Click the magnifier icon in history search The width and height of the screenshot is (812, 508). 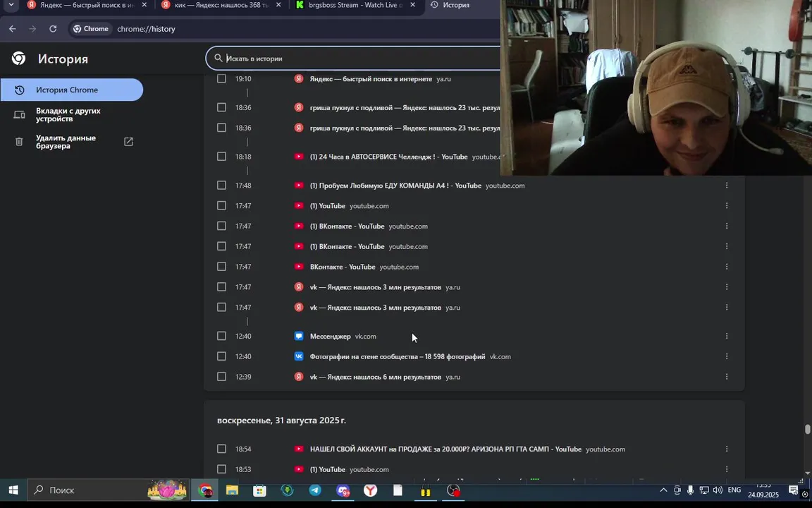point(219,58)
